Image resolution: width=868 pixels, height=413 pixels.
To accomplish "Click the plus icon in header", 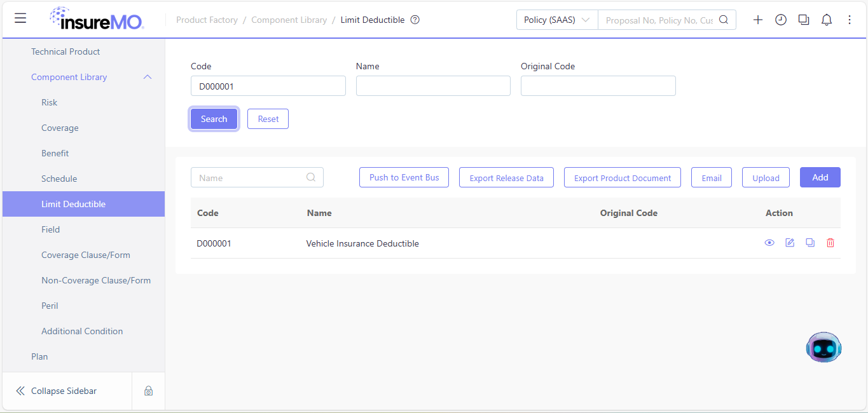I will click(x=758, y=20).
